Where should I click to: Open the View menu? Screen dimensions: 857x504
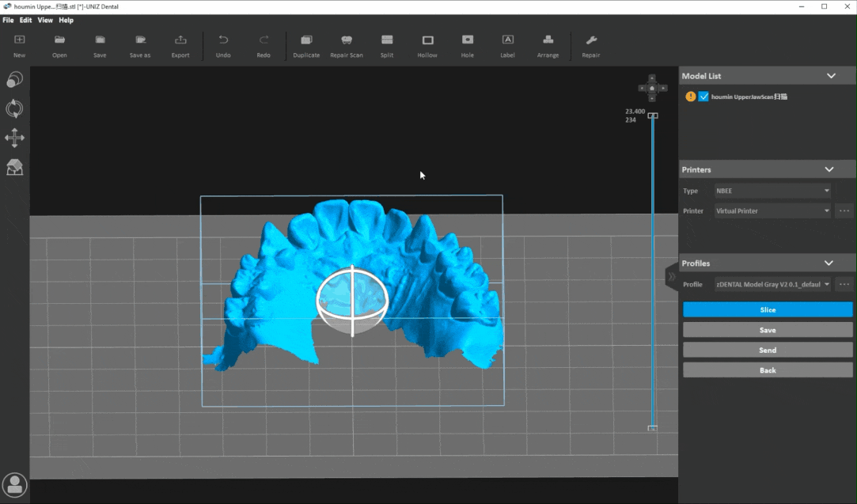click(45, 21)
